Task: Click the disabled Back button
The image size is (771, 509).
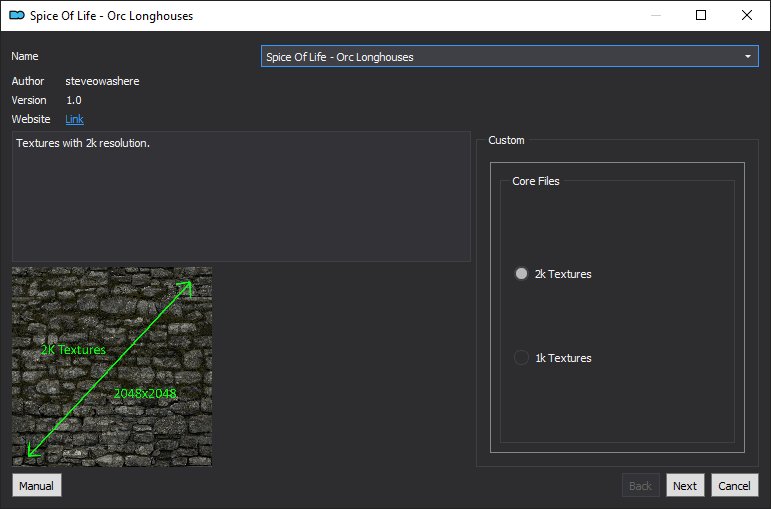Action: point(640,486)
